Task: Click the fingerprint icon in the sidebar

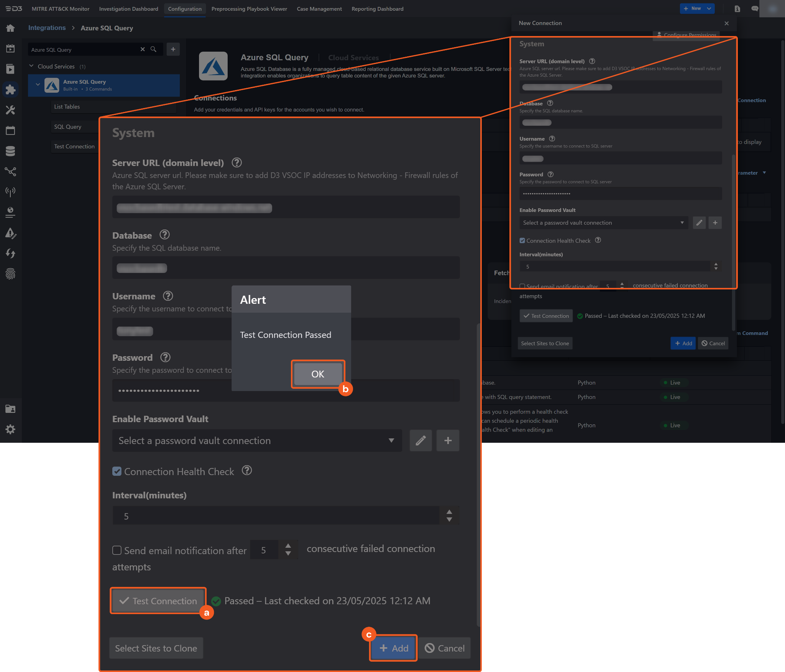Action: [10, 274]
